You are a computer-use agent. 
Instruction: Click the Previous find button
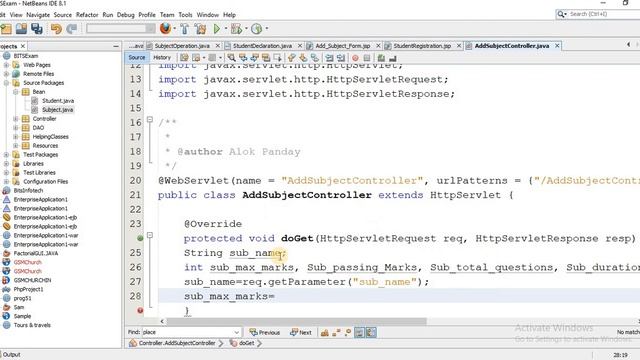264,333
